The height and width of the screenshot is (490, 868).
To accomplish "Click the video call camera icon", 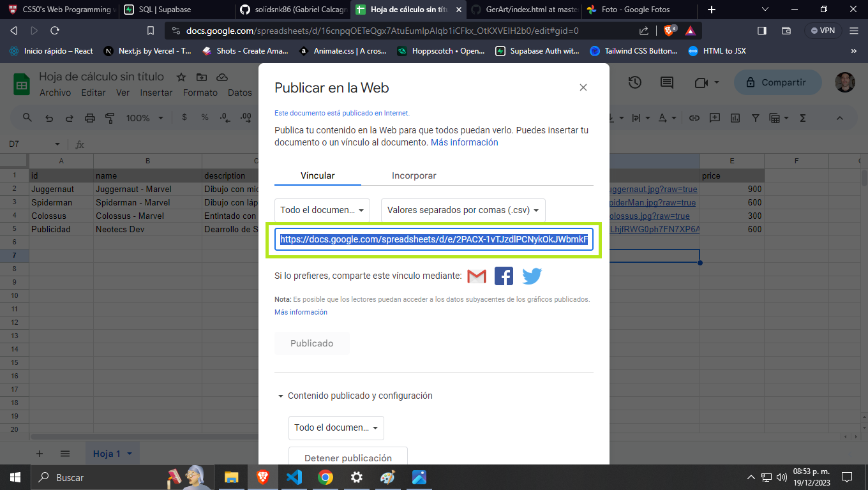I will pyautogui.click(x=701, y=82).
